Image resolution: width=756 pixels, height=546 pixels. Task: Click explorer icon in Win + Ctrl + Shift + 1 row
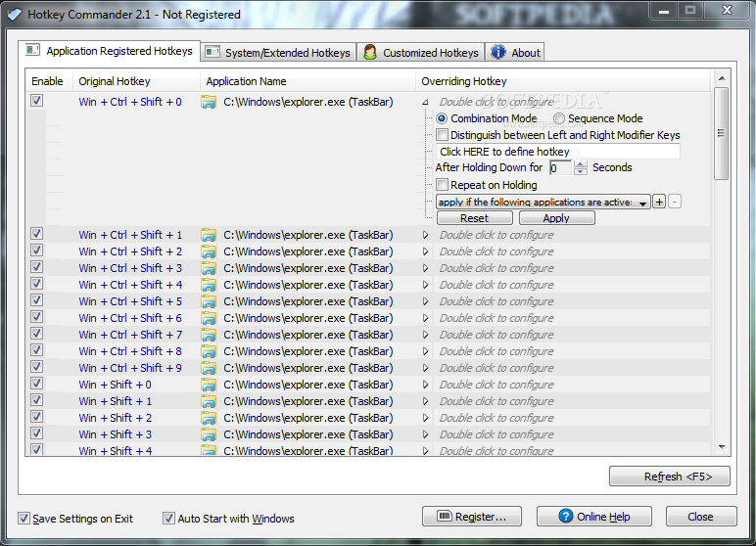[x=209, y=235]
